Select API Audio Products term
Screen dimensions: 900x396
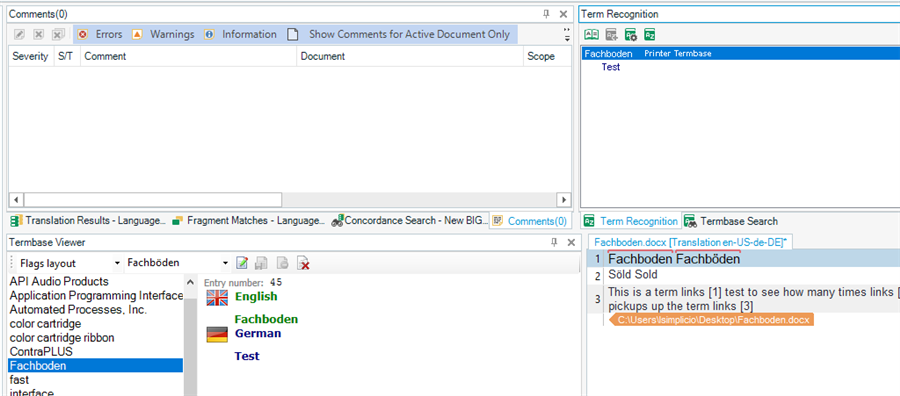(x=59, y=281)
